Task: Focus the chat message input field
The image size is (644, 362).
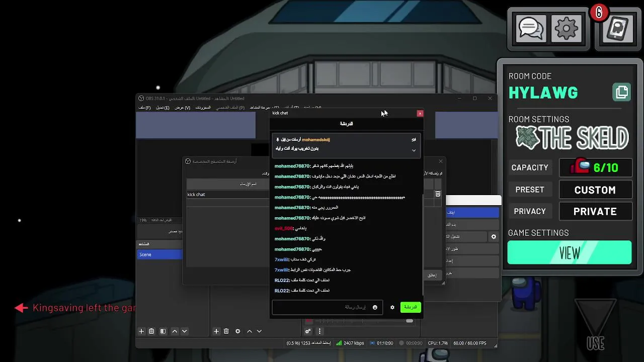Action: [x=328, y=307]
